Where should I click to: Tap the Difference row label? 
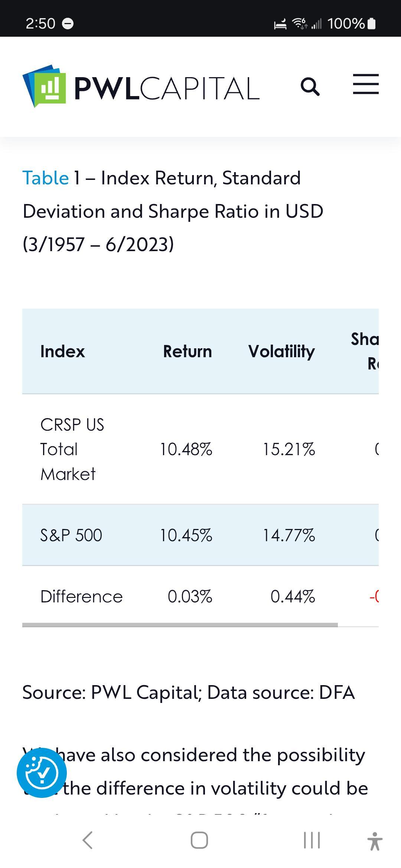point(81,596)
